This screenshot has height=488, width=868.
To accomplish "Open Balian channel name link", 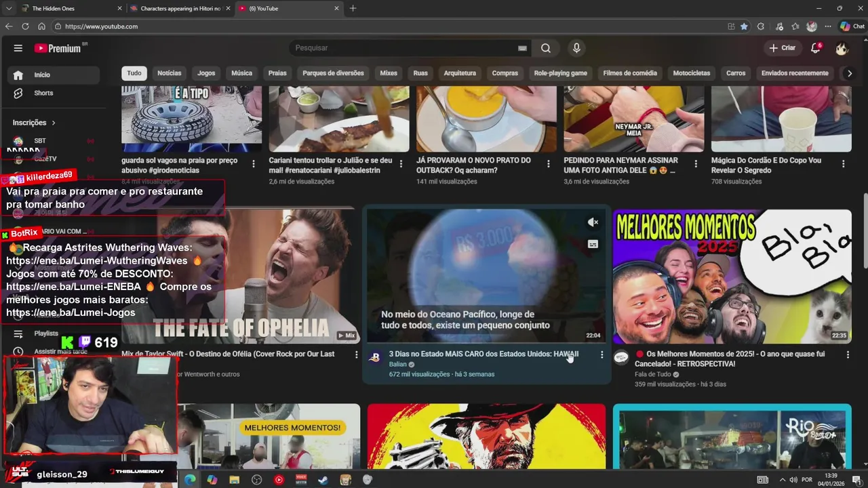I will point(398,364).
